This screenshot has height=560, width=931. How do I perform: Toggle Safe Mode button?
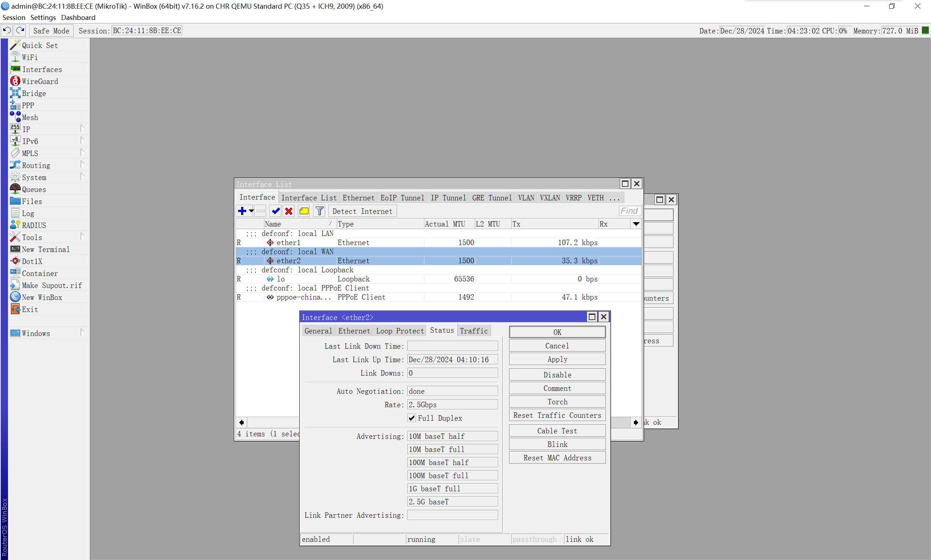(51, 31)
